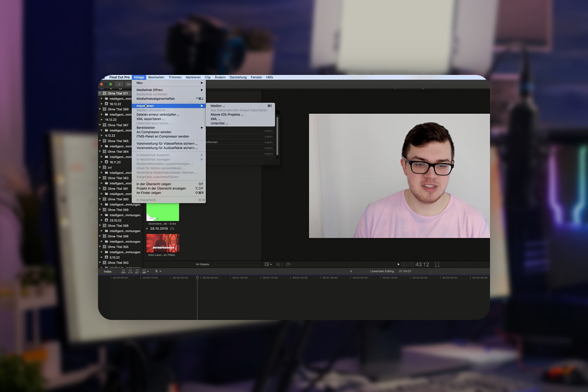Screen dimensions: 588x392
Task: Choose XML ... in the Importieren submenu
Action: pos(241,119)
